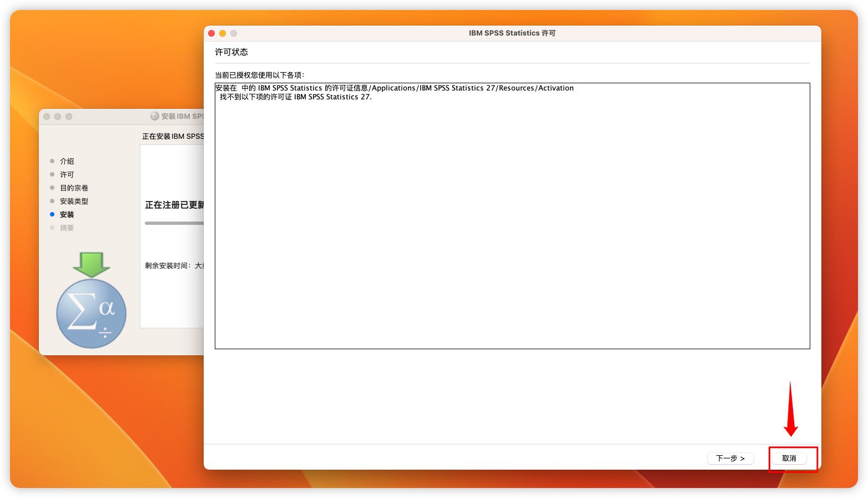
Task: Select the 介绍 step in installer sidebar
Action: click(x=67, y=161)
